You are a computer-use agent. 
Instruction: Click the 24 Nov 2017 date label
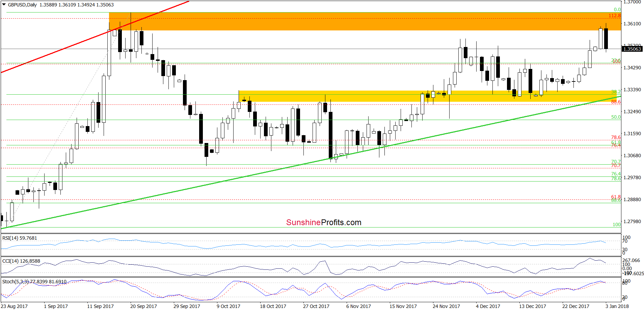pos(446,306)
